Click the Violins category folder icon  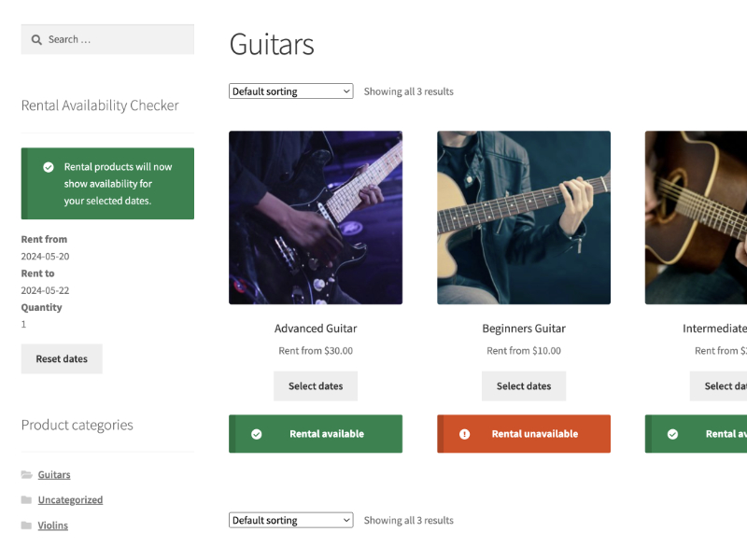(x=27, y=525)
